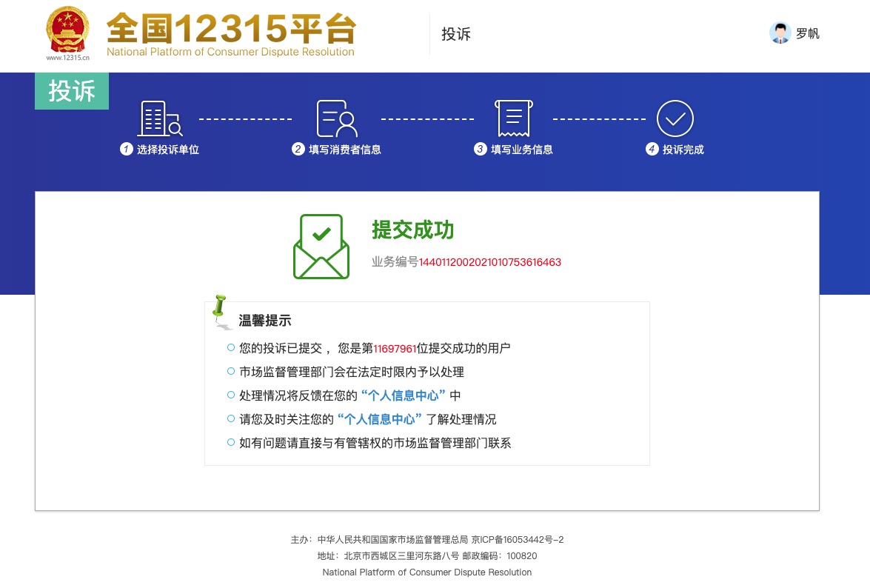Image resolution: width=870 pixels, height=588 pixels.
Task: Select the green 投诉 tab
Action: click(72, 91)
